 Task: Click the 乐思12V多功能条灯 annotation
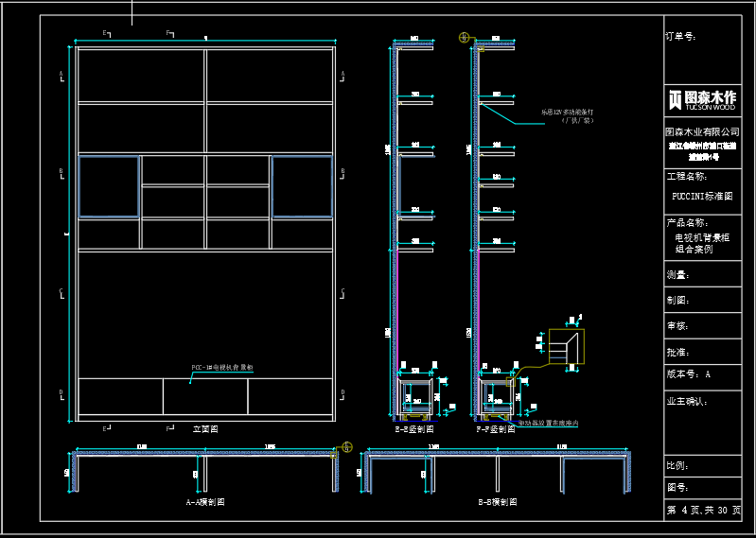tap(567, 112)
